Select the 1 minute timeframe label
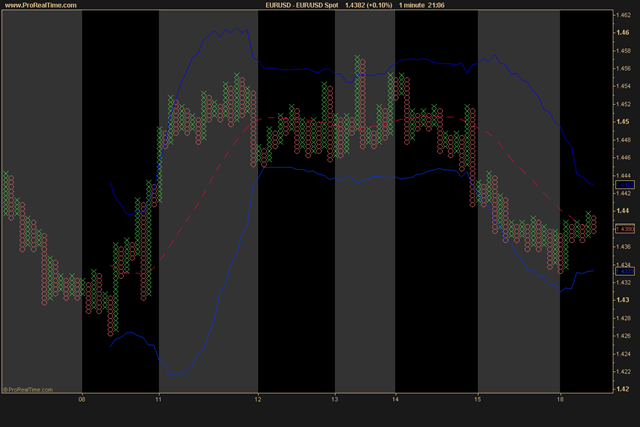640x427 pixels. (x=412, y=5)
